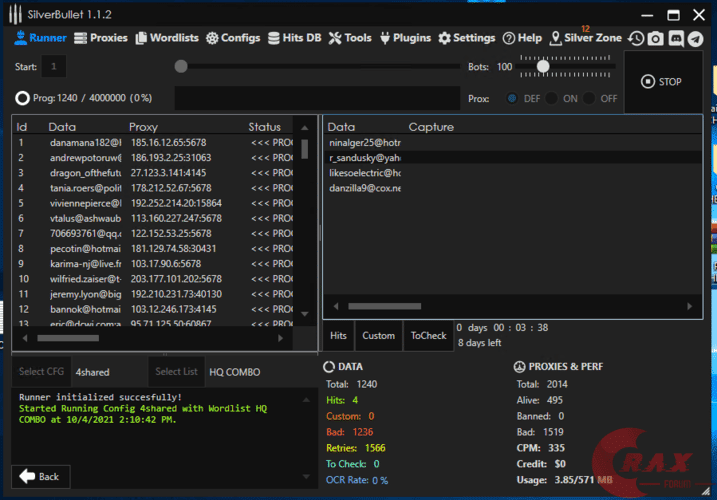Click the Status column header

pyautogui.click(x=265, y=127)
